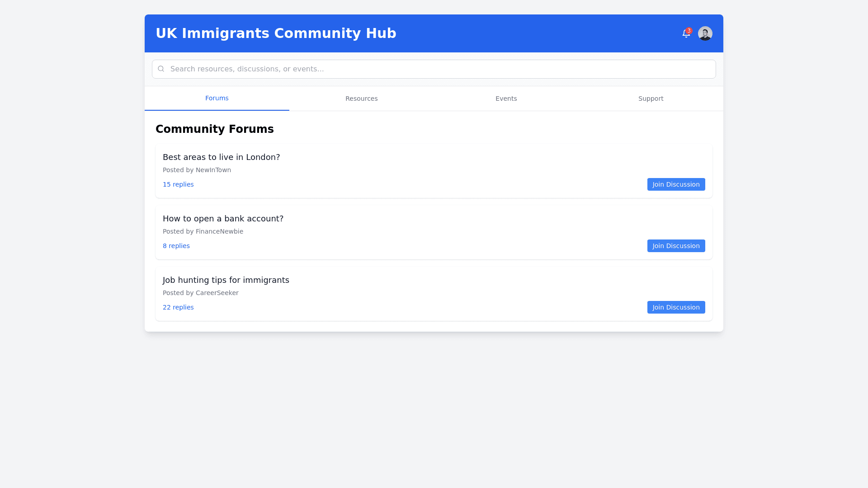The height and width of the screenshot is (488, 868).
Task: Click the Community Forums heading
Action: pos(214,129)
